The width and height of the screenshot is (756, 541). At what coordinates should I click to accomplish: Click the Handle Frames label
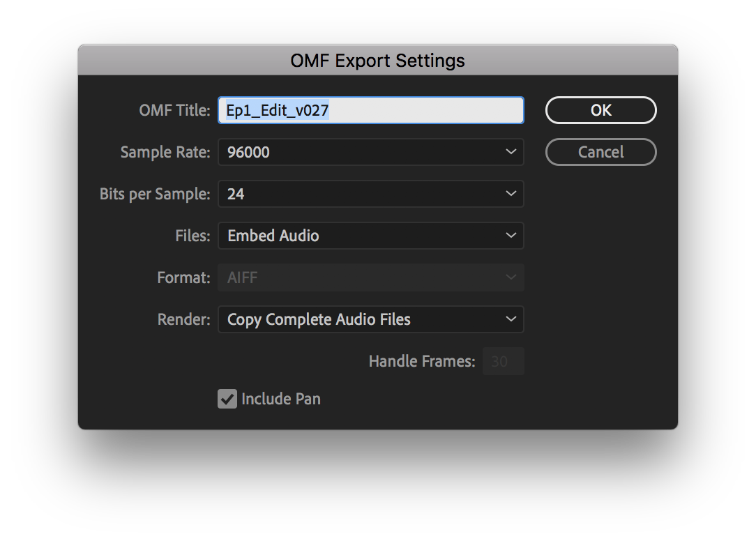(422, 361)
